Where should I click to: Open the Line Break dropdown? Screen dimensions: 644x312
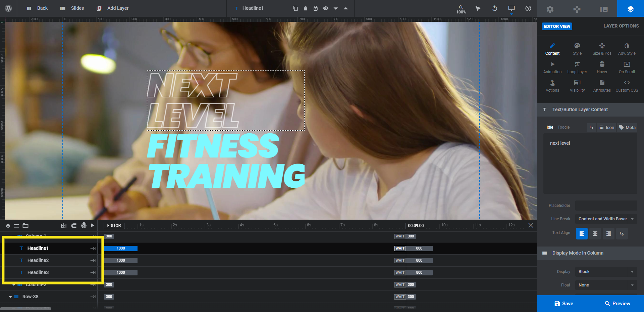coord(606,219)
